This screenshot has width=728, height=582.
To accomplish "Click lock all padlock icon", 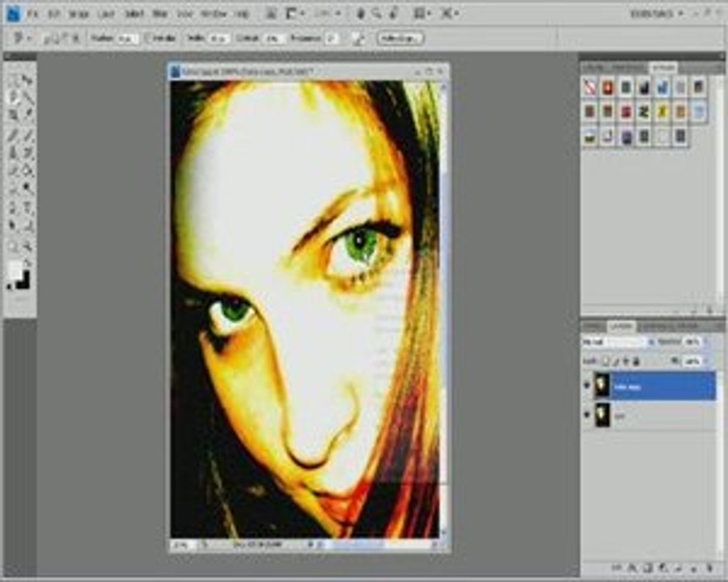I will (637, 361).
